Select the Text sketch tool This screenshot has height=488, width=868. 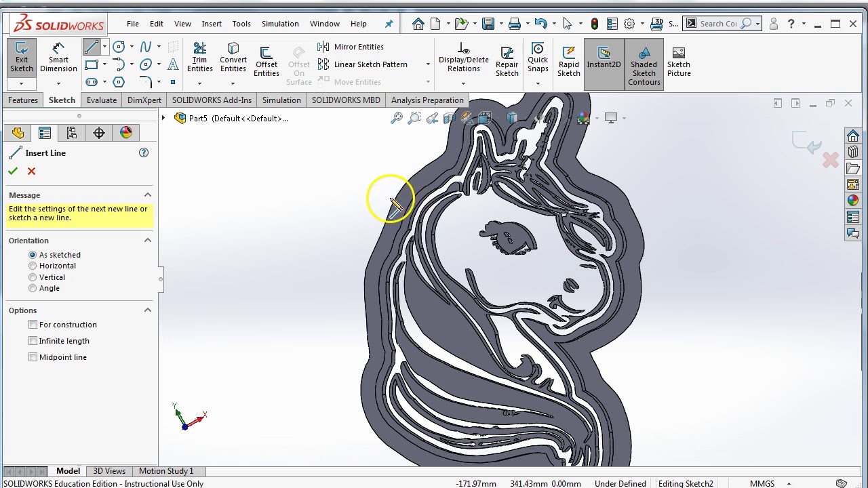pos(173,64)
